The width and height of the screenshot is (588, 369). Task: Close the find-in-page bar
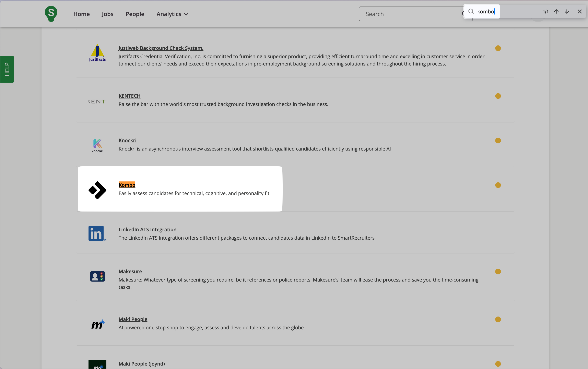(580, 11)
